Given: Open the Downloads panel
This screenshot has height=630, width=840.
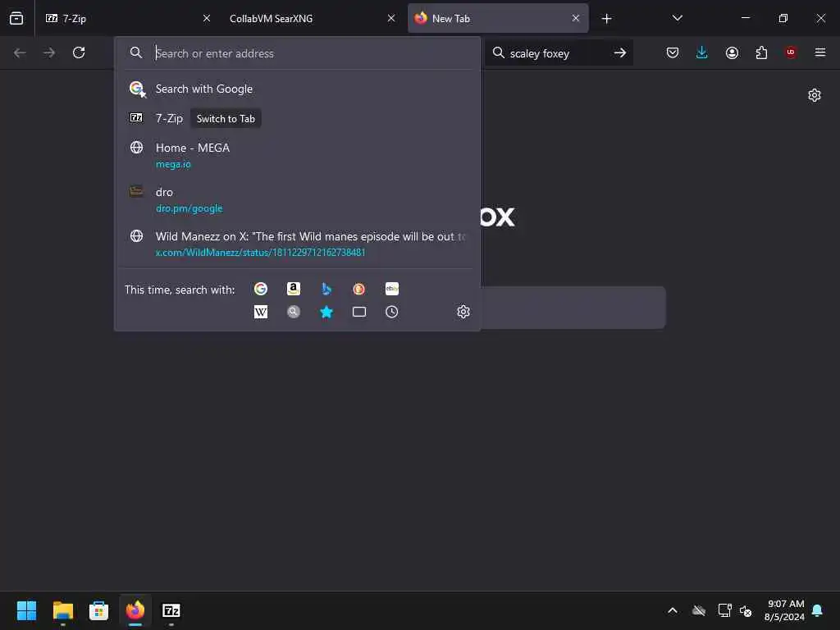Looking at the screenshot, I should pyautogui.click(x=702, y=52).
